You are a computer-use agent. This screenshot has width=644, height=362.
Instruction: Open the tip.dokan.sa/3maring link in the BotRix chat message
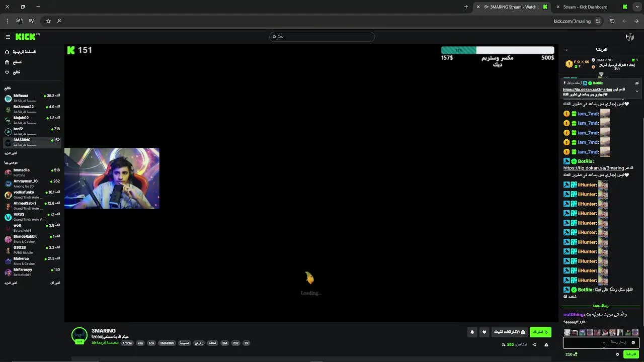(x=594, y=168)
